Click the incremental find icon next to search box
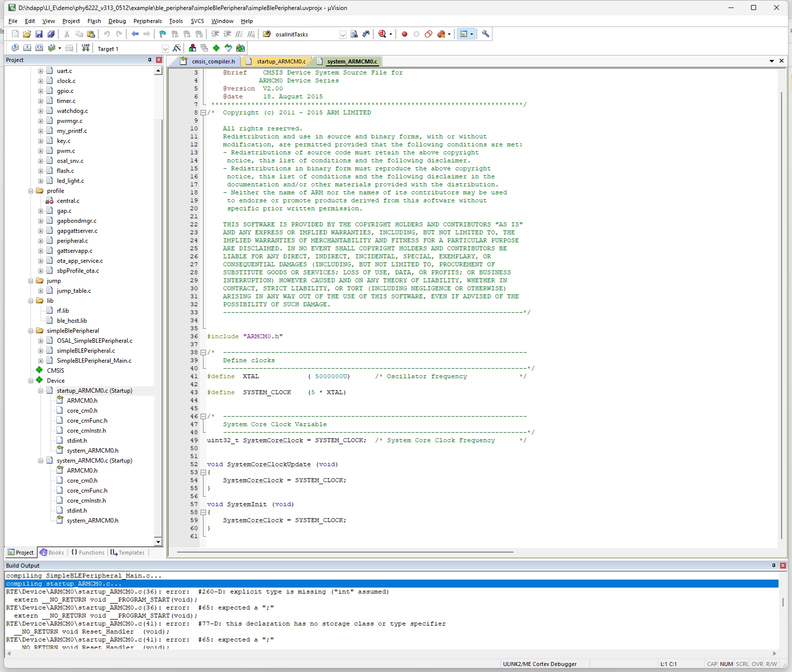792x672 pixels. pos(366,34)
